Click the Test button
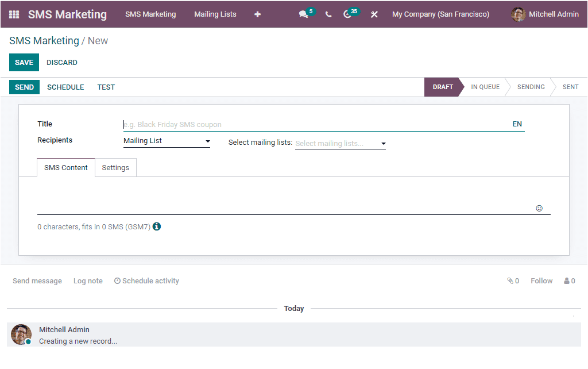 [106, 87]
